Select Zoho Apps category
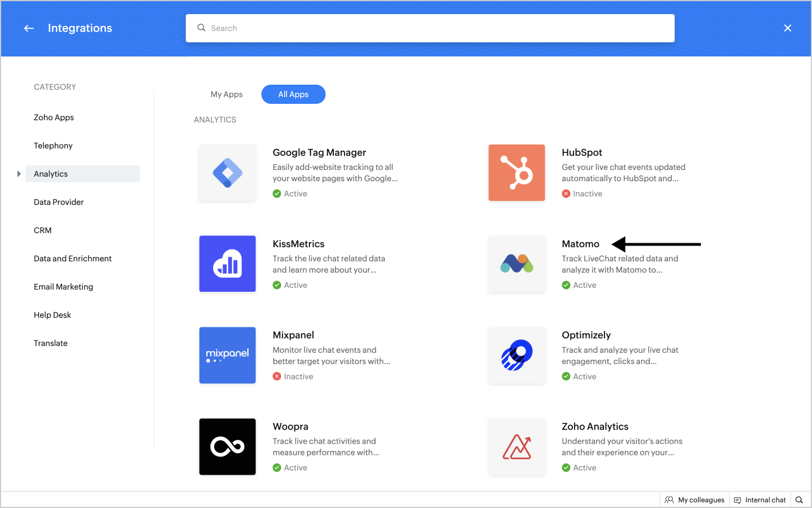Image resolution: width=812 pixels, height=508 pixels. tap(54, 117)
